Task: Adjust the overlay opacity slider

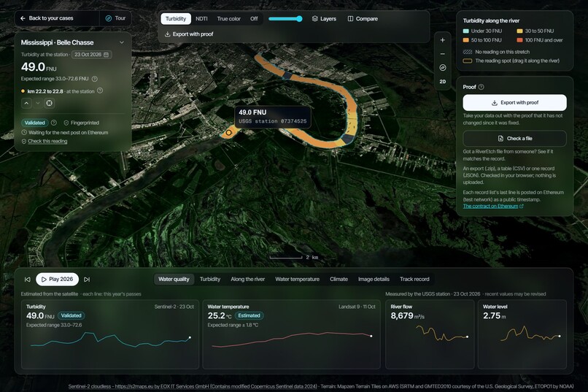Action: coord(285,19)
